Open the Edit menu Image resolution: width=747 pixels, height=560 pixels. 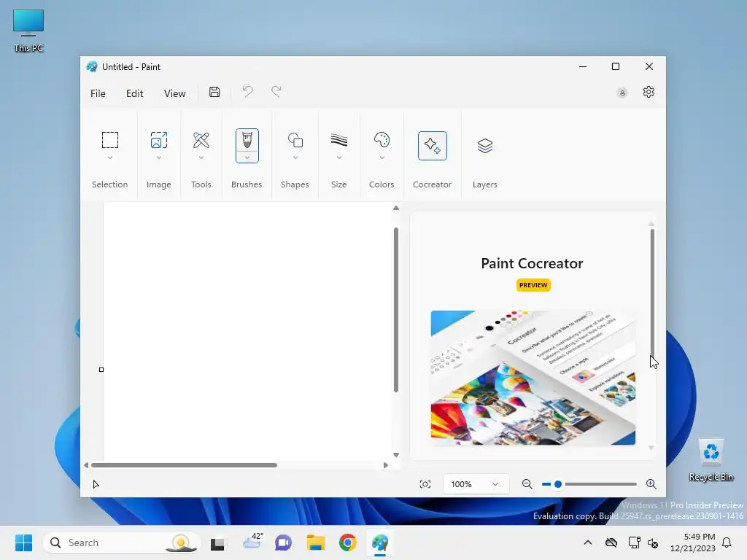tap(134, 93)
